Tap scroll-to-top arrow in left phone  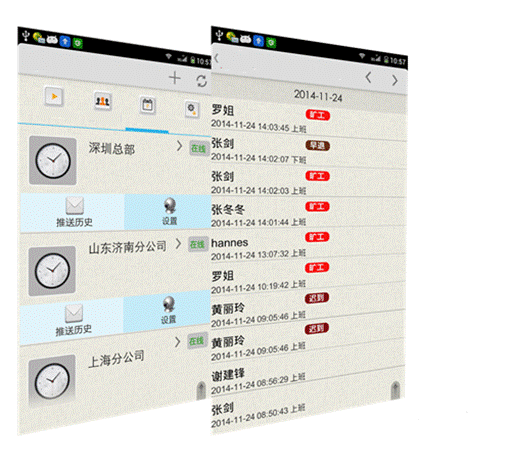(x=201, y=390)
